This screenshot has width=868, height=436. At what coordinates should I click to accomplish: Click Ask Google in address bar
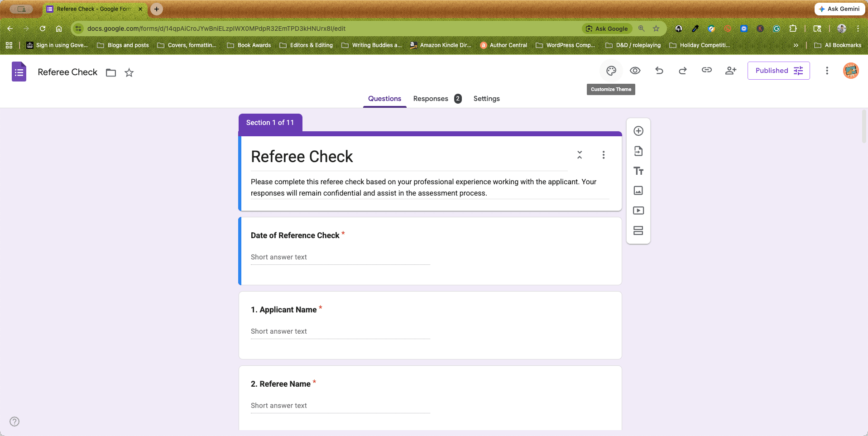point(607,29)
